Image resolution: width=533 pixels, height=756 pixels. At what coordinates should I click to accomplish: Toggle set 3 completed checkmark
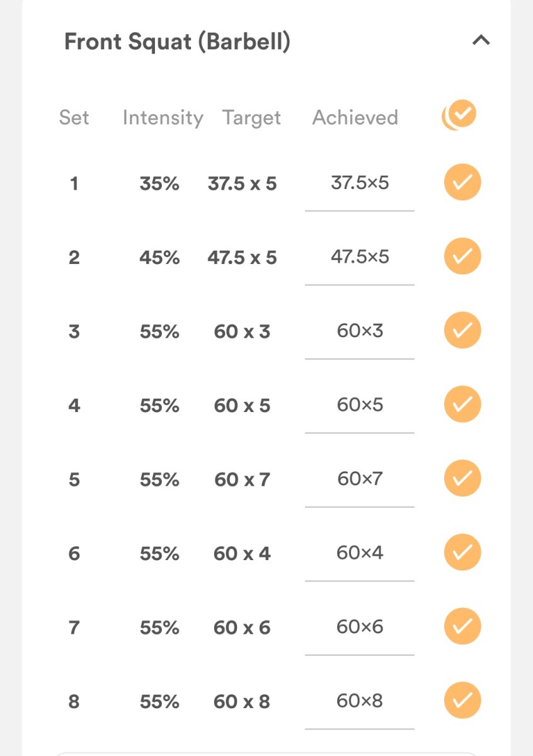click(462, 331)
